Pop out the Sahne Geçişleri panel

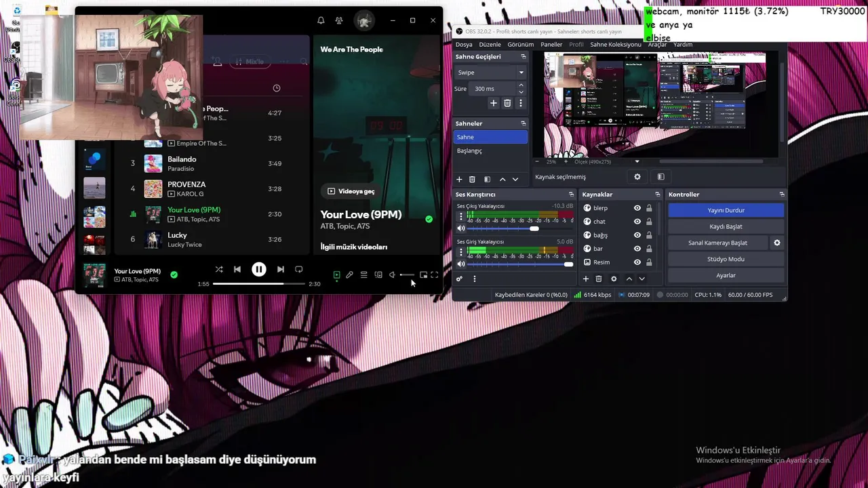tap(523, 56)
